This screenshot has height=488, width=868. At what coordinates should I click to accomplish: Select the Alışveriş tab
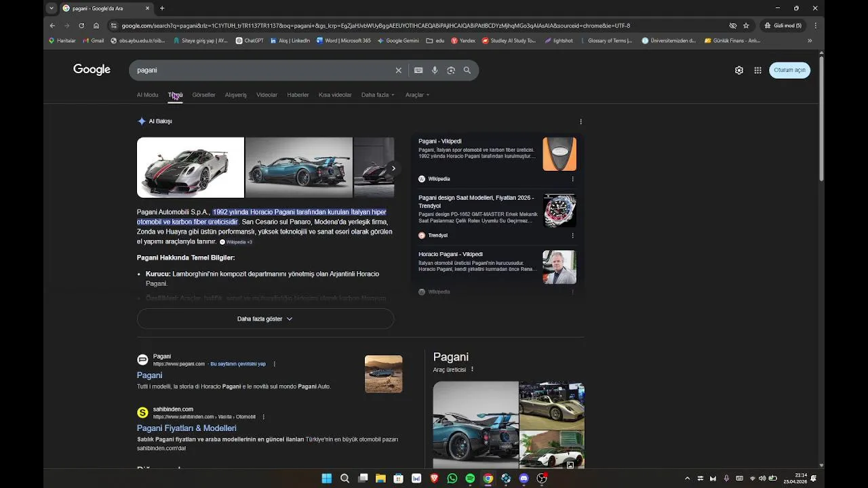[236, 95]
